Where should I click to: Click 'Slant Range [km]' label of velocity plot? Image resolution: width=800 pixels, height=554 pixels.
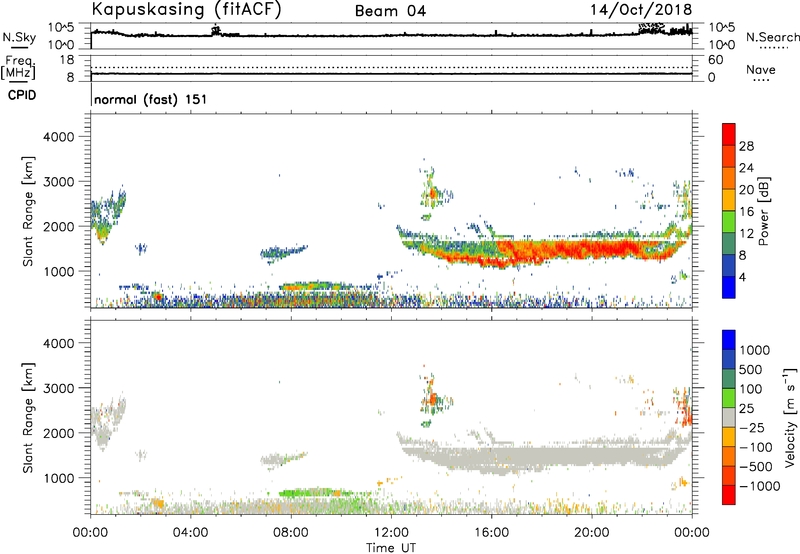[x=28, y=418]
